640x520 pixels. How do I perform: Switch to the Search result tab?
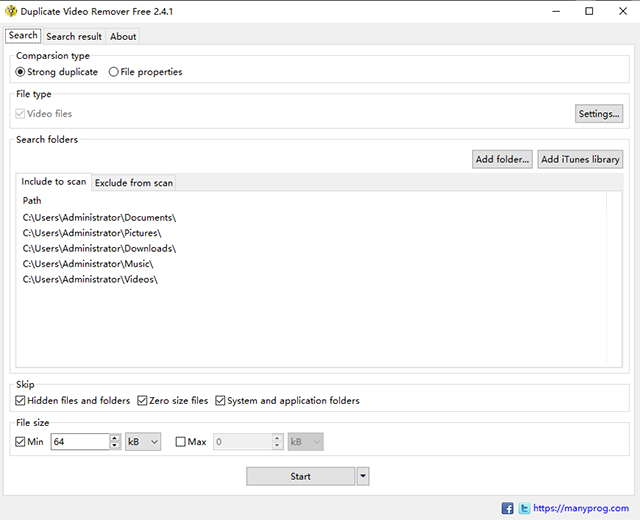[x=74, y=36]
